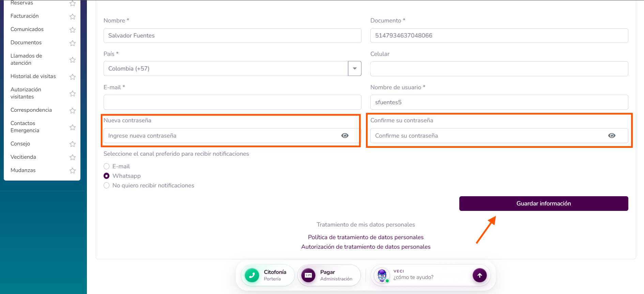
Task: Open the País dropdown arrow
Action: (355, 68)
